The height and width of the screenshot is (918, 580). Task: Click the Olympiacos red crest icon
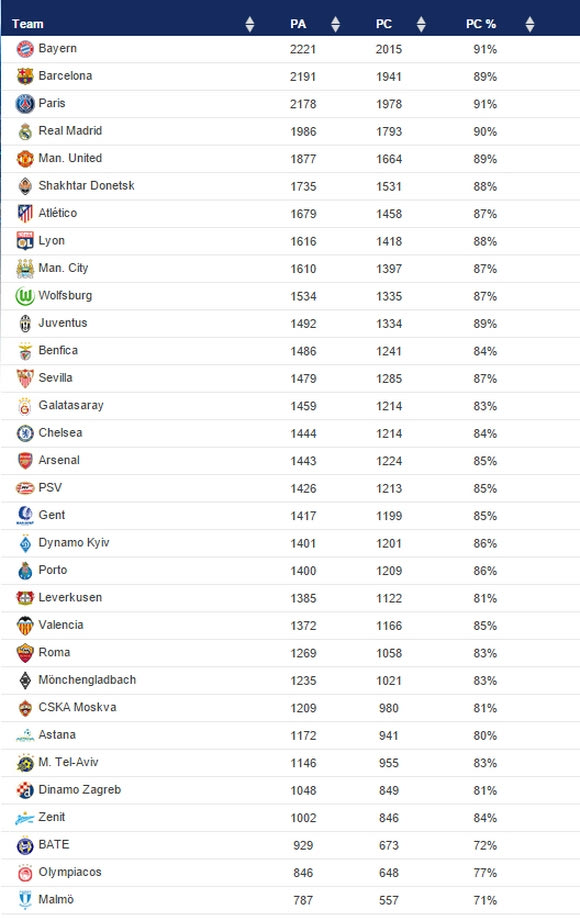(25, 873)
